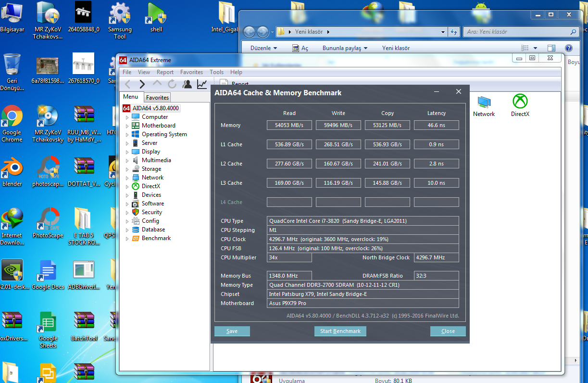Select Server in the AIDA64 tree
This screenshot has height=383, width=588.
coord(150,143)
